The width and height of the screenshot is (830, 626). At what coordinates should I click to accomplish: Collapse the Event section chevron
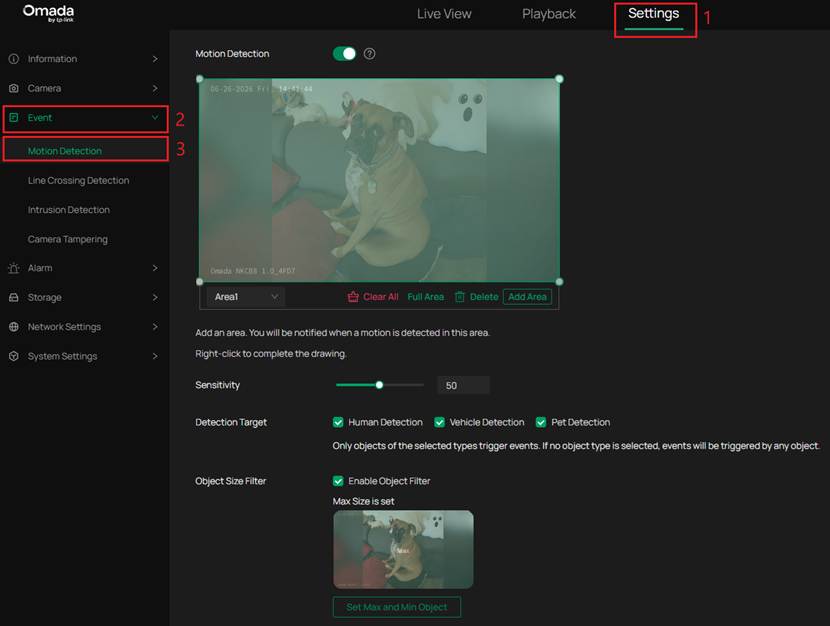pos(155,117)
